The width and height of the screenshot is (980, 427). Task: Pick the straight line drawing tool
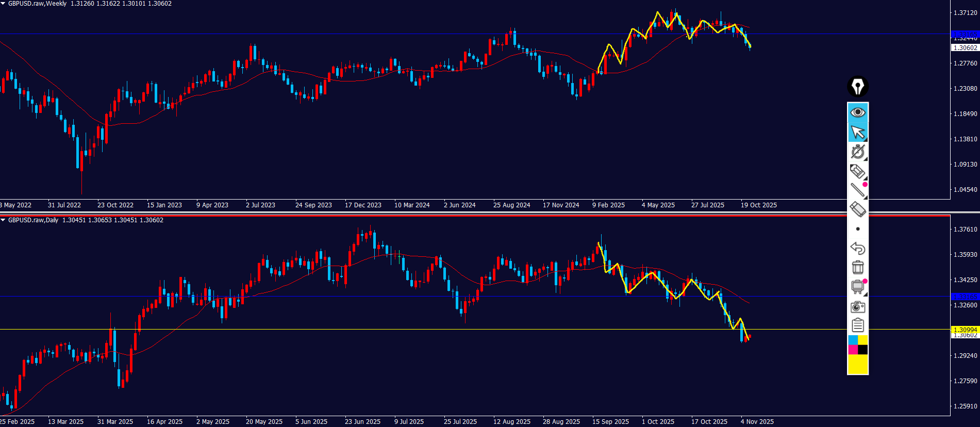857,190
